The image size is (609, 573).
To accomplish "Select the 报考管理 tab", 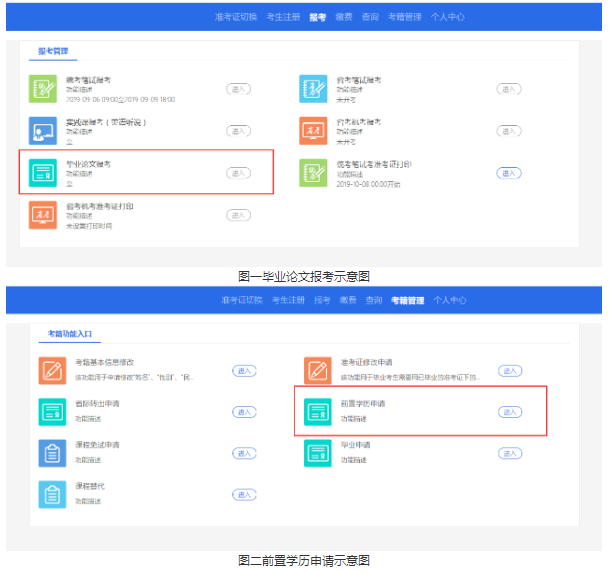I will pyautogui.click(x=53, y=51).
